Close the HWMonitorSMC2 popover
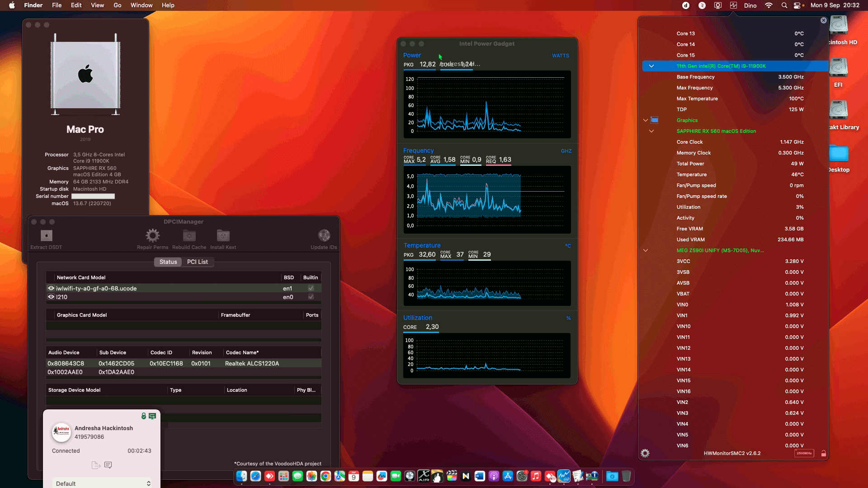Image resolution: width=868 pixels, height=488 pixels. click(823, 20)
